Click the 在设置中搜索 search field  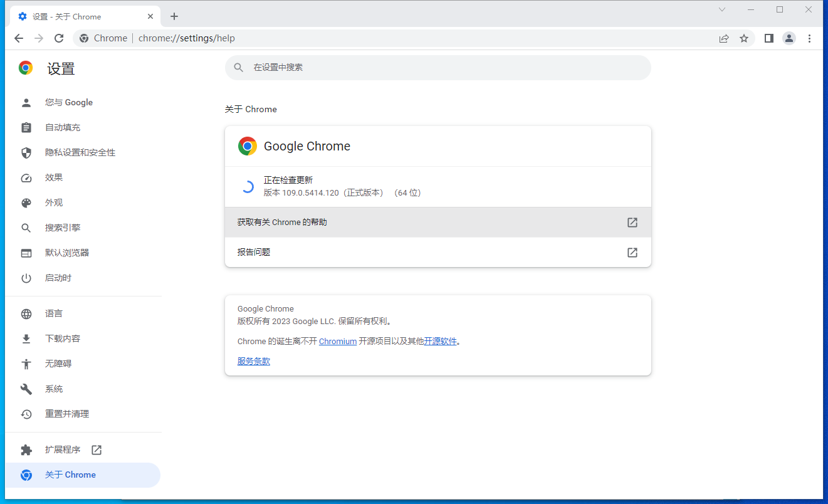438,67
